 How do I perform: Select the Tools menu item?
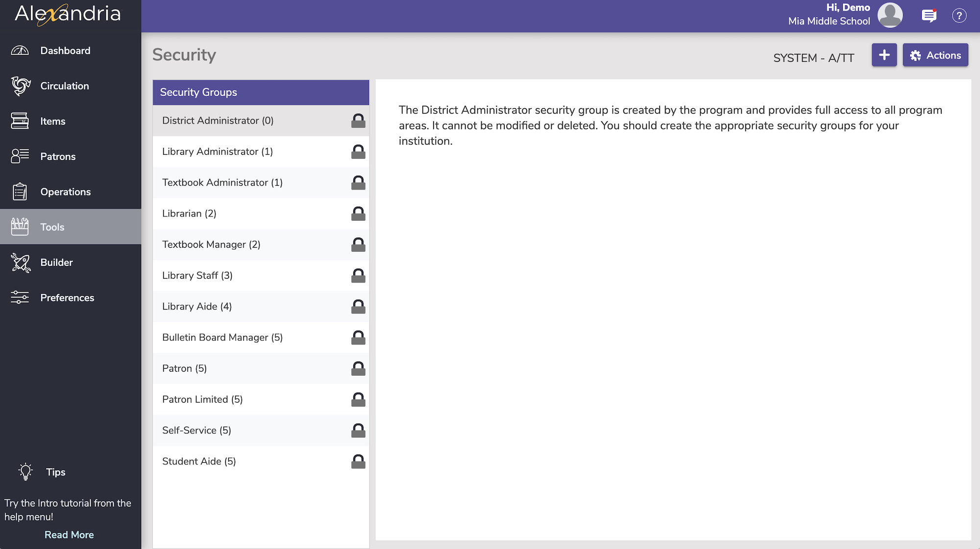pyautogui.click(x=52, y=227)
